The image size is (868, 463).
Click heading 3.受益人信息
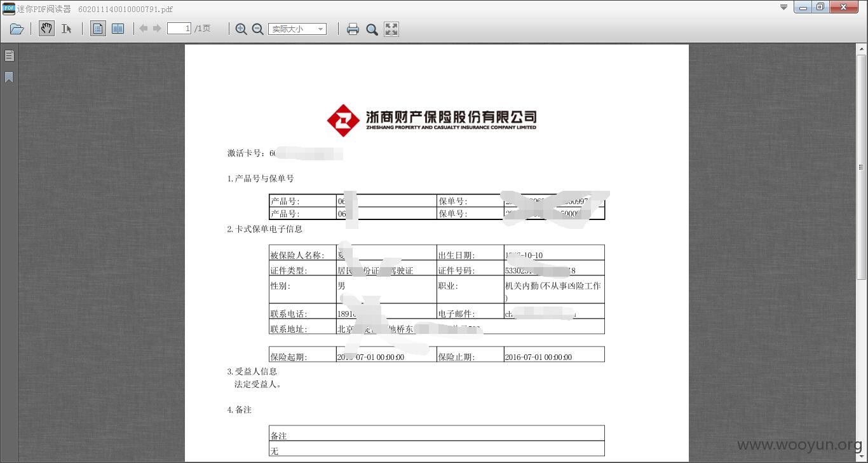[252, 371]
